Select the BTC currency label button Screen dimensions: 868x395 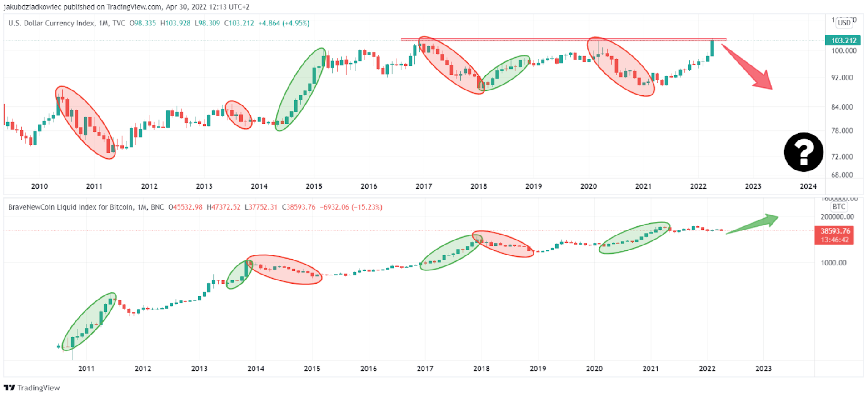coord(839,206)
